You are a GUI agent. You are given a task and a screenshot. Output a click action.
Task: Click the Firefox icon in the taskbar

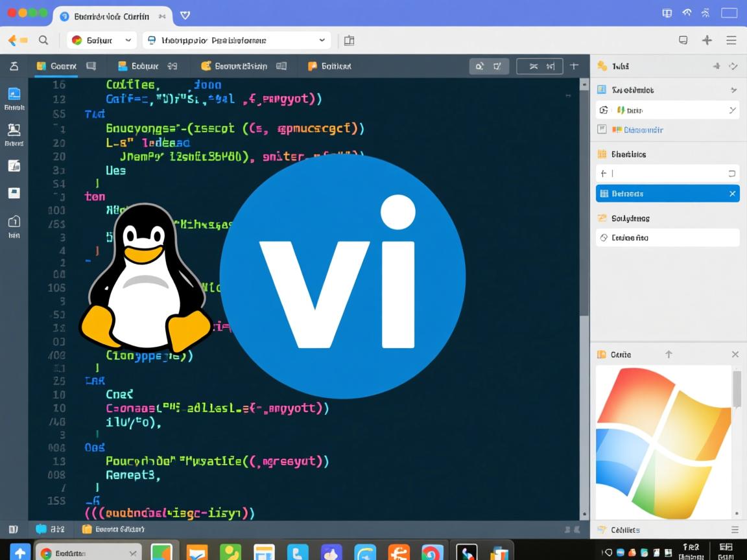click(x=398, y=552)
